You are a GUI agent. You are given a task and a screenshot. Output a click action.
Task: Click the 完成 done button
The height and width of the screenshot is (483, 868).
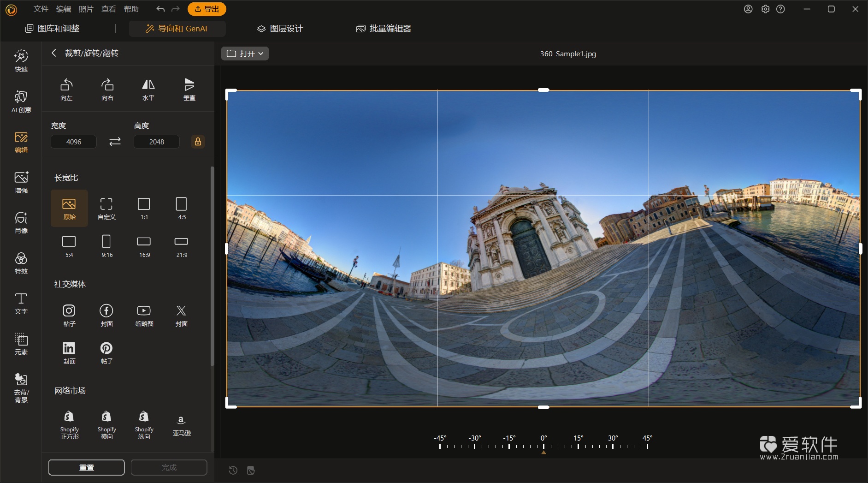click(x=169, y=467)
